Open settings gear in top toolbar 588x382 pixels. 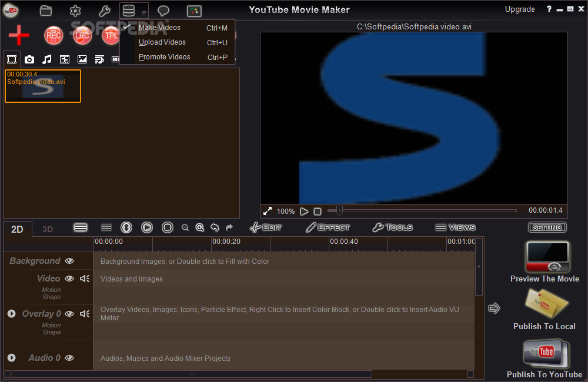point(75,11)
